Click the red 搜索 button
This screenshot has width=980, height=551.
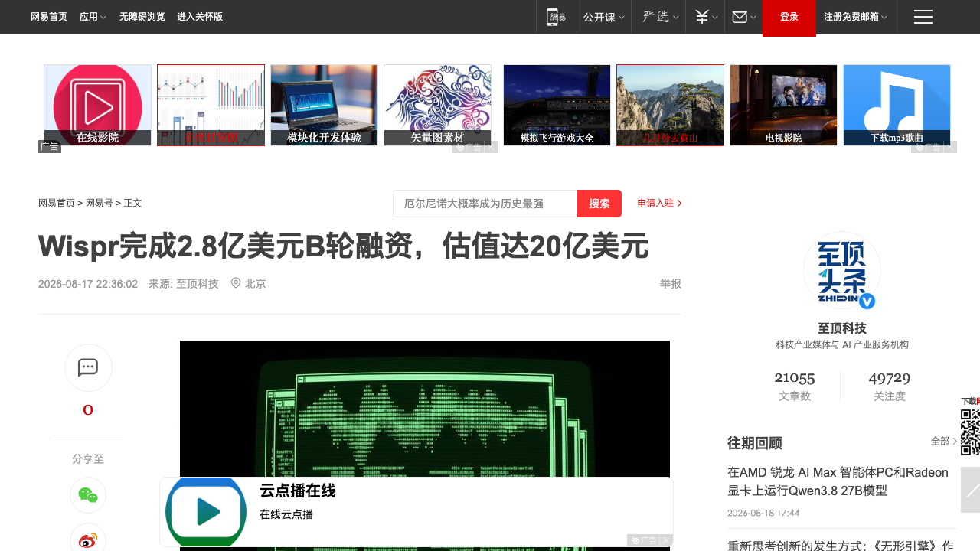coord(599,204)
